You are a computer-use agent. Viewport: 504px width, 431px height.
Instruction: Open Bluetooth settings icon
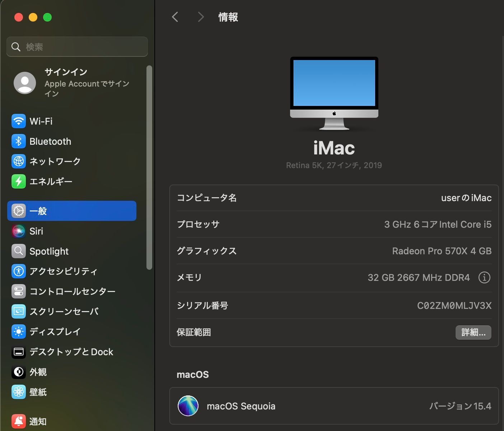click(x=19, y=142)
